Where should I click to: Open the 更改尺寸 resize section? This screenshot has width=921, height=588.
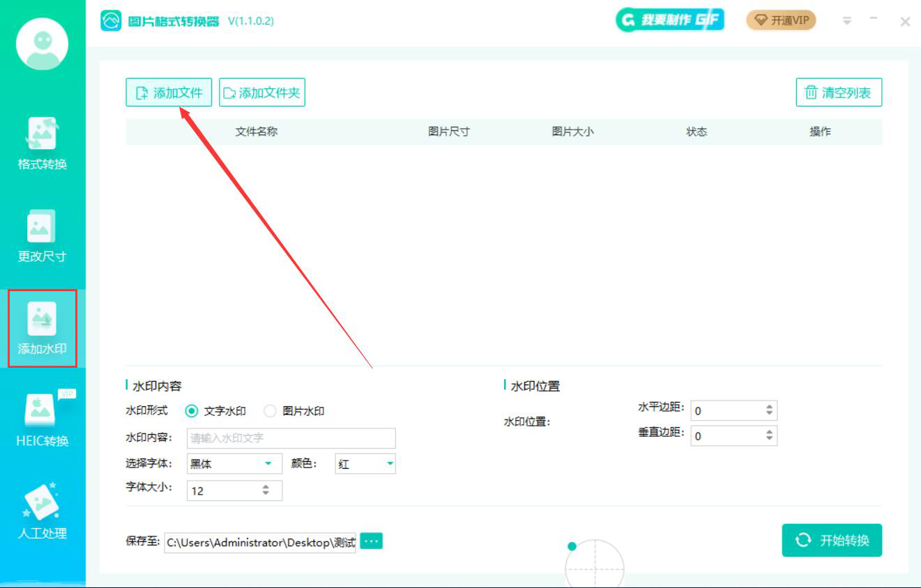tap(43, 236)
